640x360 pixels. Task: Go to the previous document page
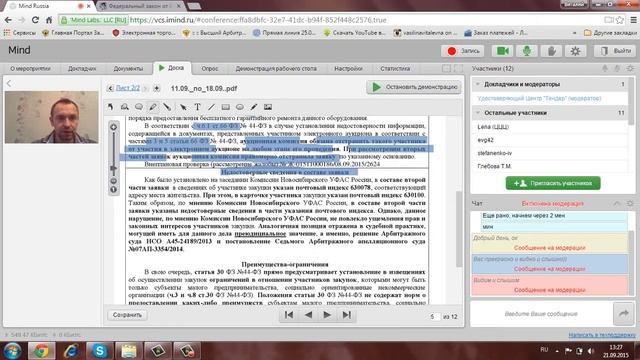pyautogui.click(x=308, y=315)
